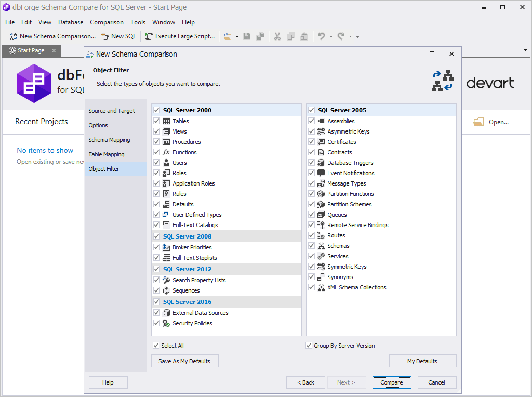Go to the Table Mapping wizard page
Viewport: 532px width, 397px height.
(x=116, y=154)
